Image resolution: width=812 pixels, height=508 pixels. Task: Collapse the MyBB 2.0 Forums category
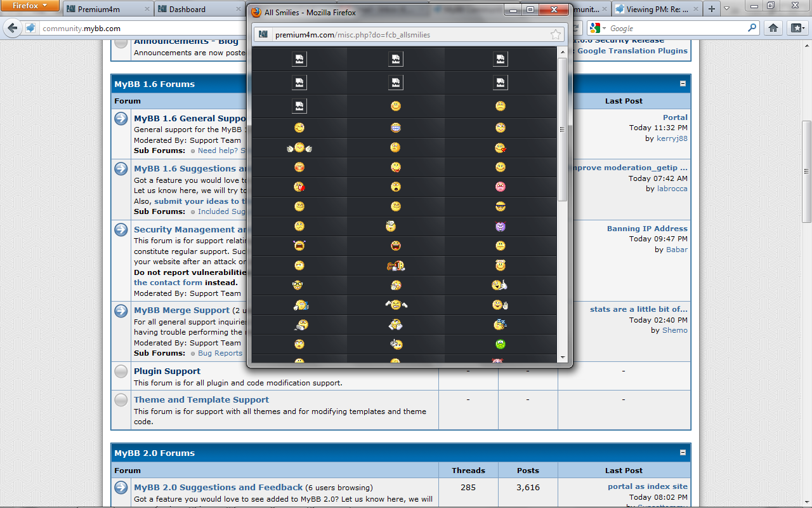pos(683,453)
